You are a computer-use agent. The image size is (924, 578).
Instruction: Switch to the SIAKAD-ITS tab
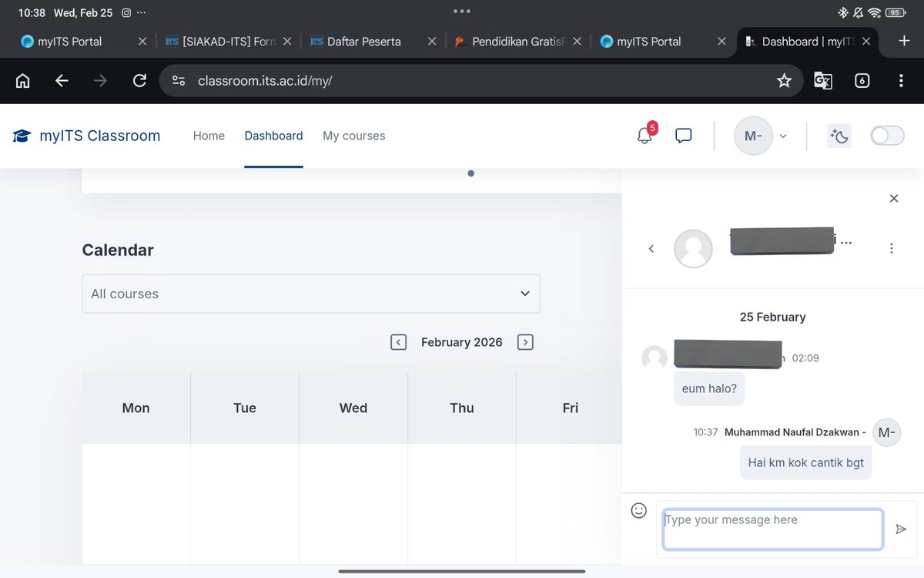229,42
